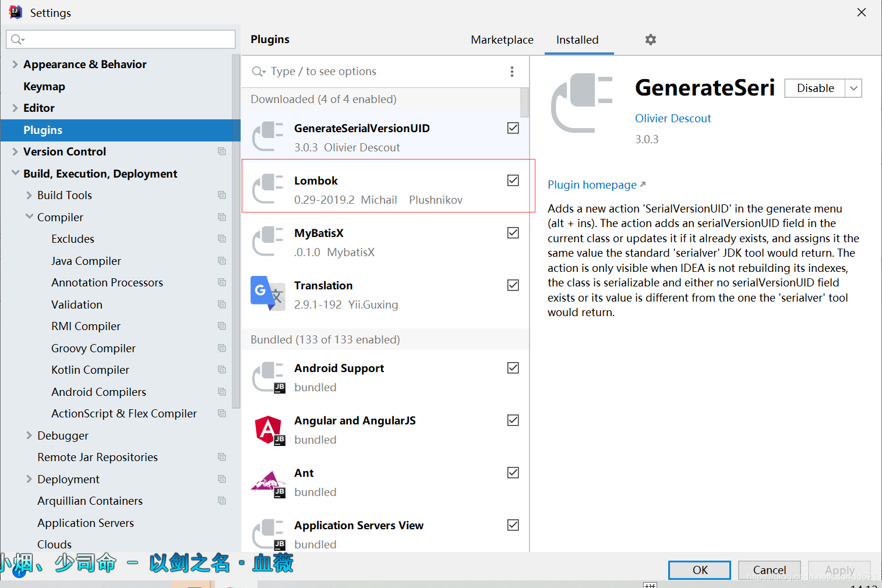This screenshot has width=882, height=588.
Task: Click the OK button
Action: click(x=700, y=570)
